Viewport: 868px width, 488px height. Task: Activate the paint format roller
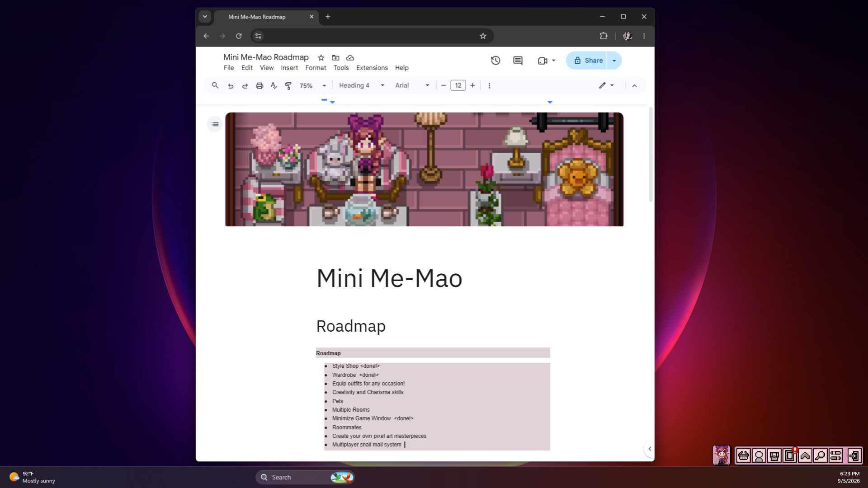click(x=288, y=85)
